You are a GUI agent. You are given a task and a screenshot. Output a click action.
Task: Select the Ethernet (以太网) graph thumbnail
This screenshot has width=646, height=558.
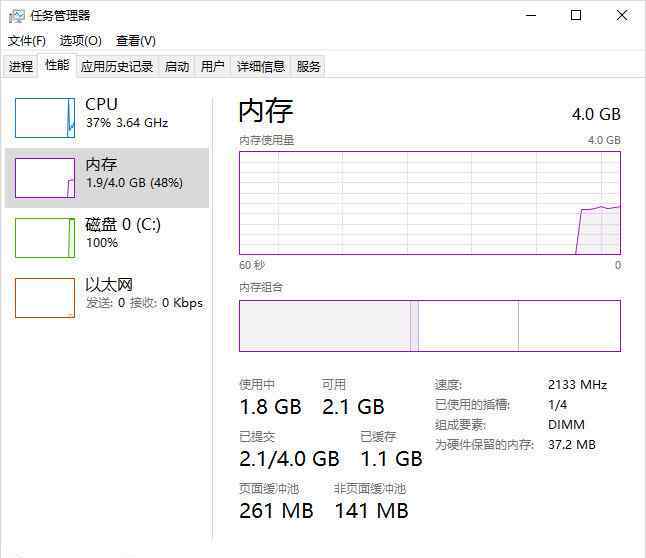coord(45,298)
